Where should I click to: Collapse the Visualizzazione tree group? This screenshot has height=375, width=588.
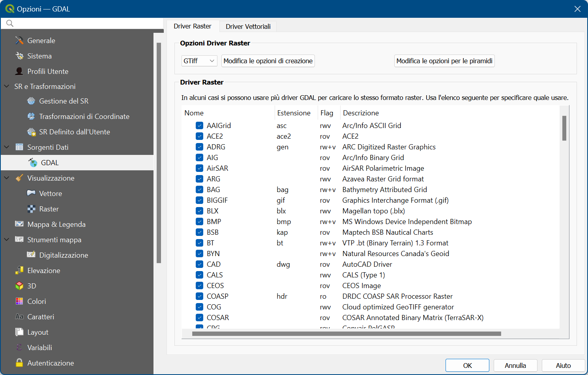(7, 178)
